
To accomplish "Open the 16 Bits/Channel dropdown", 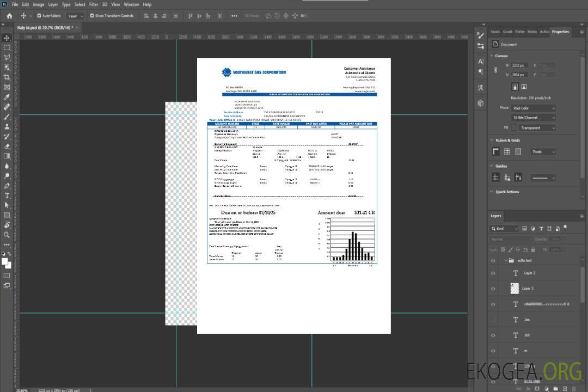I will tap(534, 118).
